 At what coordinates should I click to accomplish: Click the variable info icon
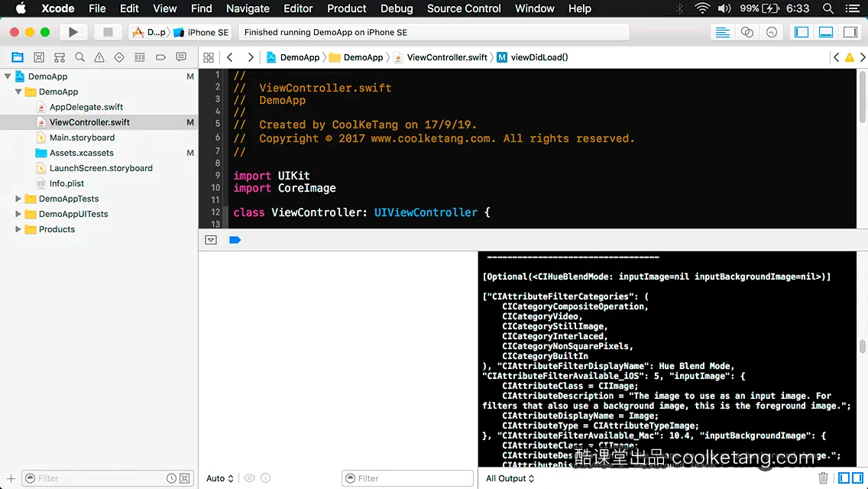point(266,478)
